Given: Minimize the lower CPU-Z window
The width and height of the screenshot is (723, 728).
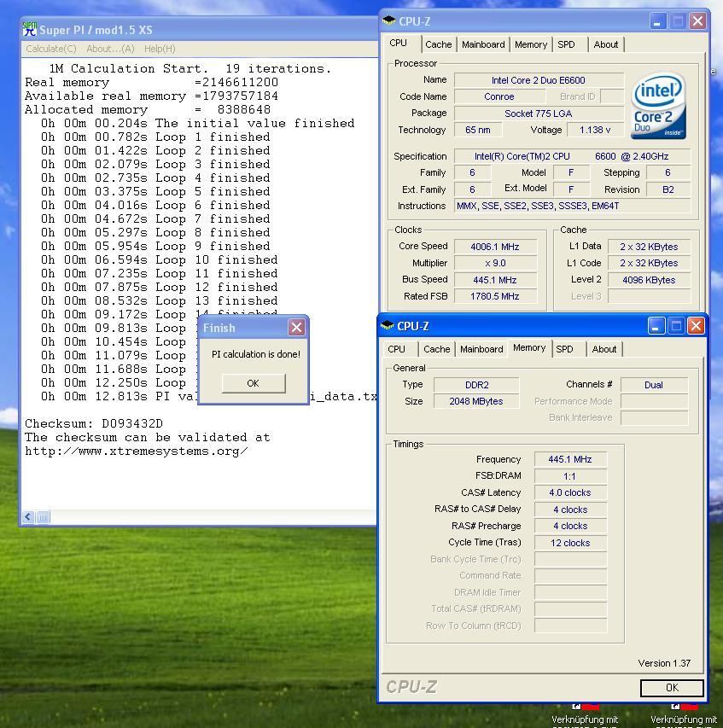Looking at the screenshot, I should point(656,326).
